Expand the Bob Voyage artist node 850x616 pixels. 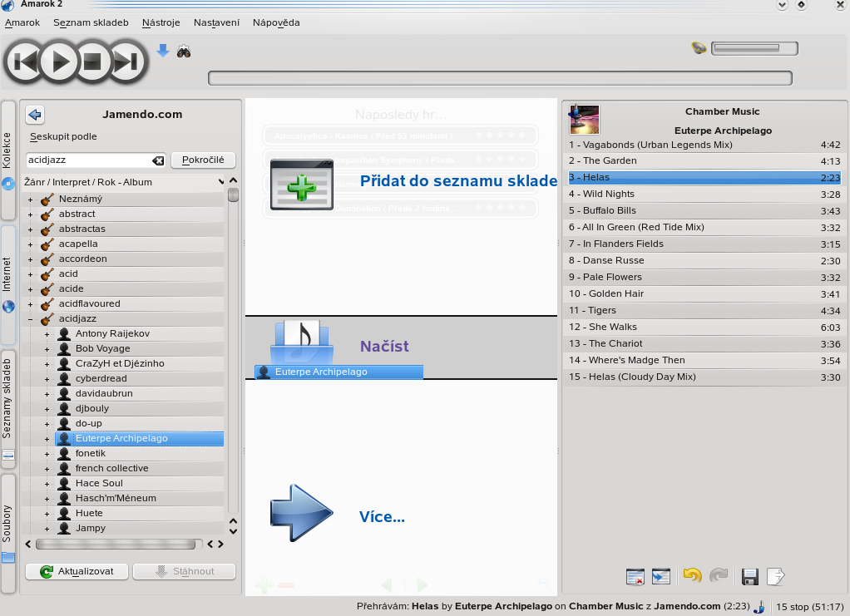tap(47, 349)
